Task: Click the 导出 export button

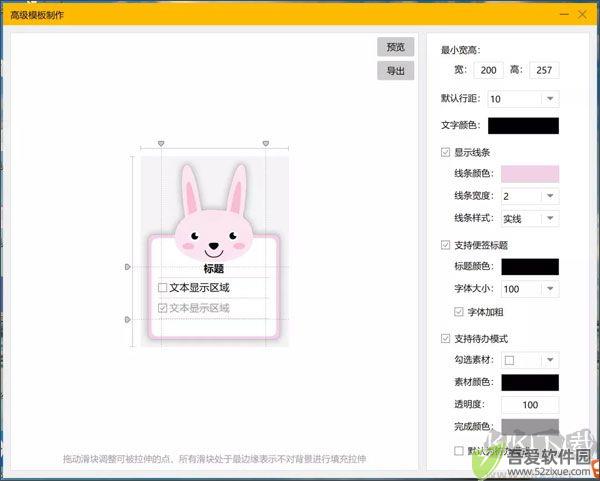Action: [395, 71]
